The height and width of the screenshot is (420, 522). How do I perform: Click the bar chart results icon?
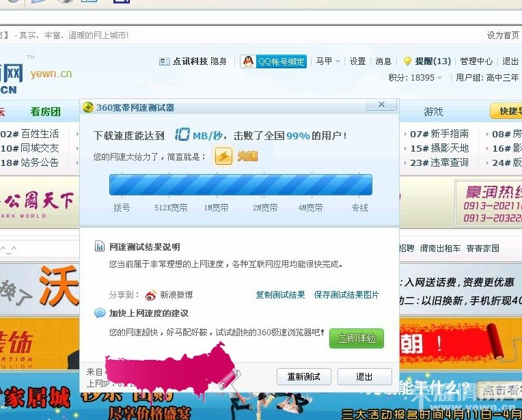pos(100,247)
